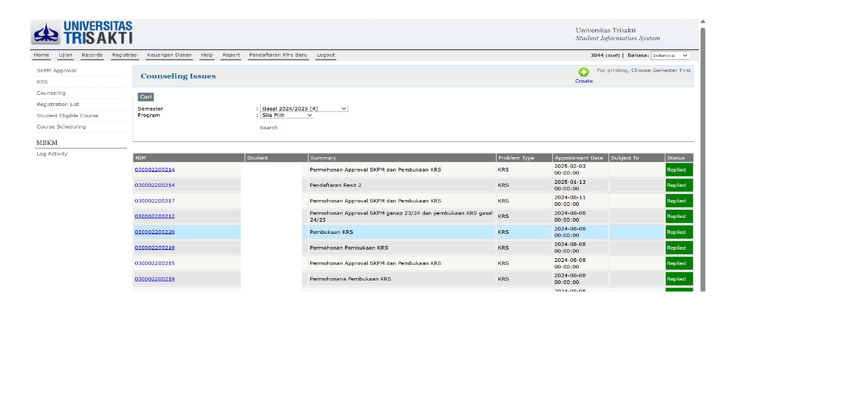Click the Summary column header
Screen dimensions: 868x402
click(x=402, y=158)
